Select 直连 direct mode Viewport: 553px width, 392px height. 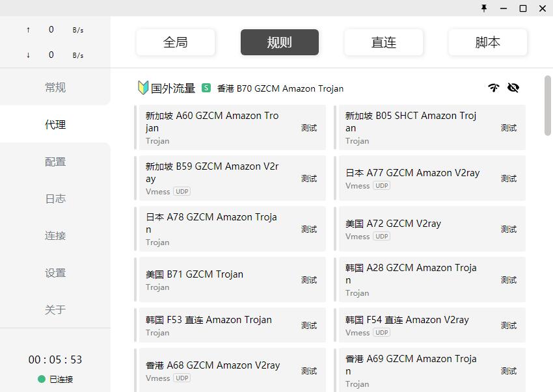[x=384, y=42]
